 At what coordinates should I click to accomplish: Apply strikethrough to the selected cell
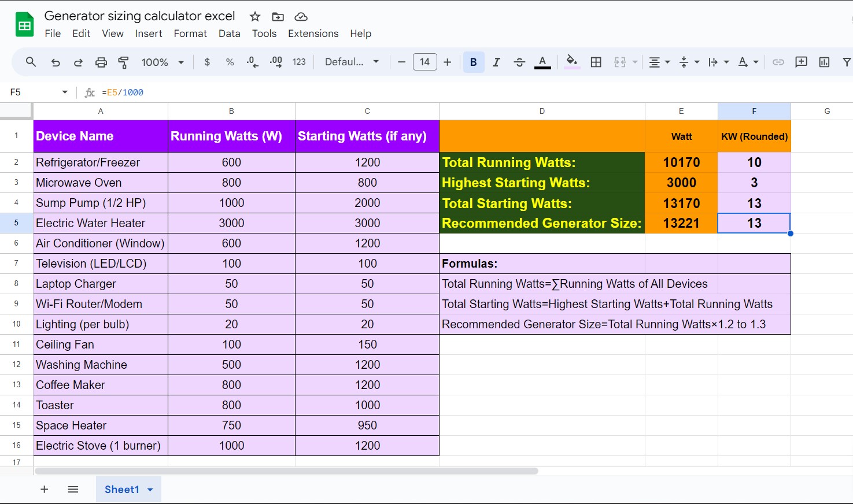pos(519,62)
